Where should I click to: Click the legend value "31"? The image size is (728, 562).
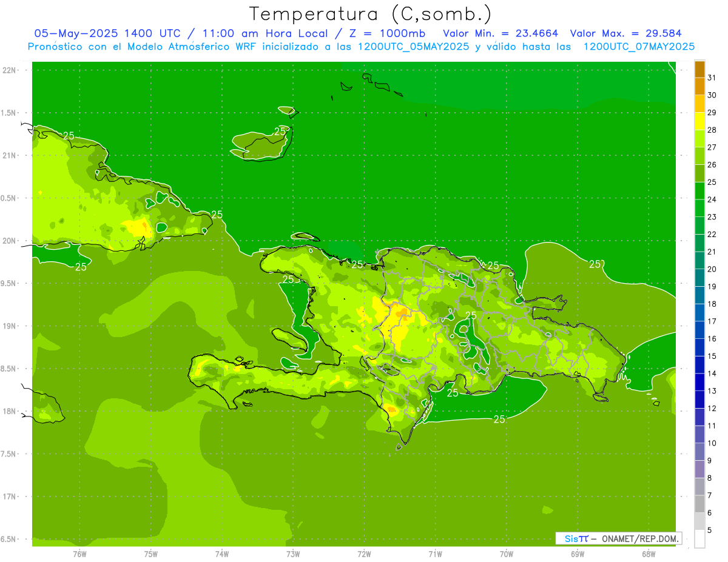(712, 78)
